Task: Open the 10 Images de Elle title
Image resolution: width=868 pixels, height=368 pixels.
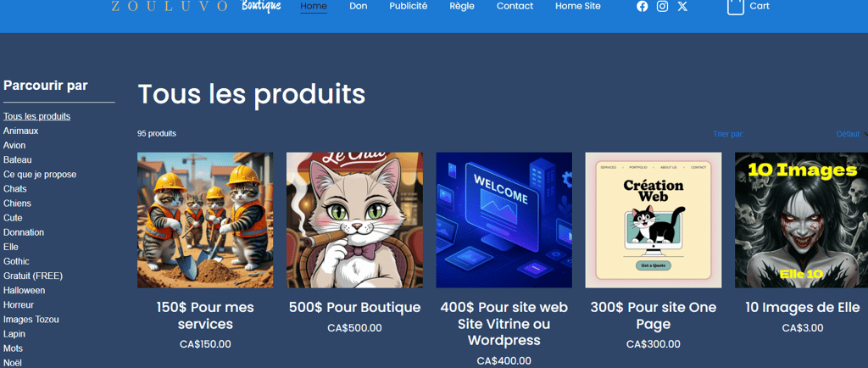Action: tap(802, 308)
